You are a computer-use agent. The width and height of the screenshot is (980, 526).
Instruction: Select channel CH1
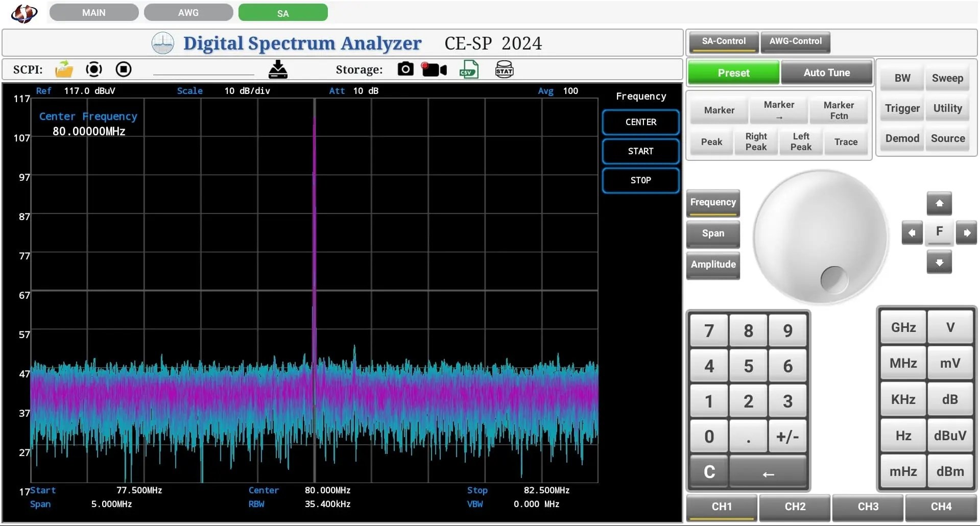click(x=722, y=507)
